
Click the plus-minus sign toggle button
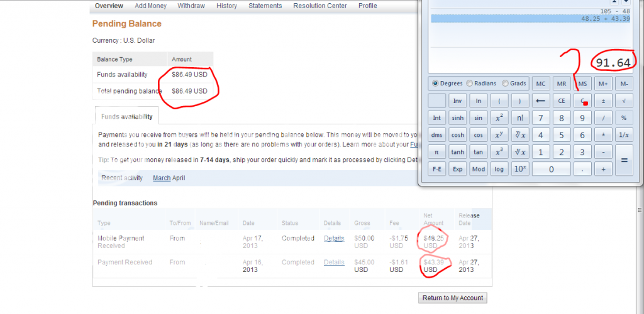602,100
